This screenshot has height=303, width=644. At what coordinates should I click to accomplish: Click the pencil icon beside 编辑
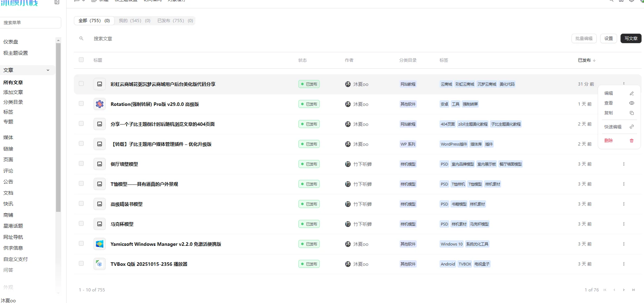[631, 93]
